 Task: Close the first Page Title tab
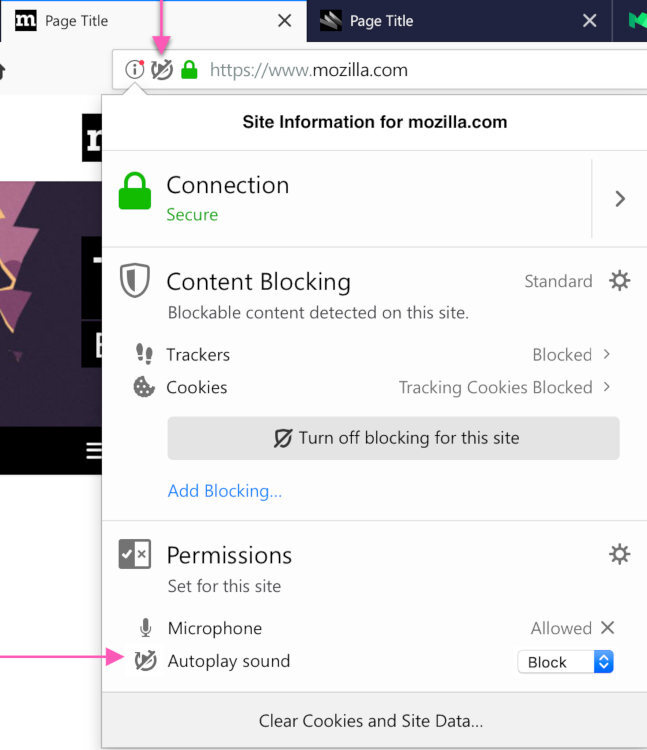pyautogui.click(x=285, y=21)
